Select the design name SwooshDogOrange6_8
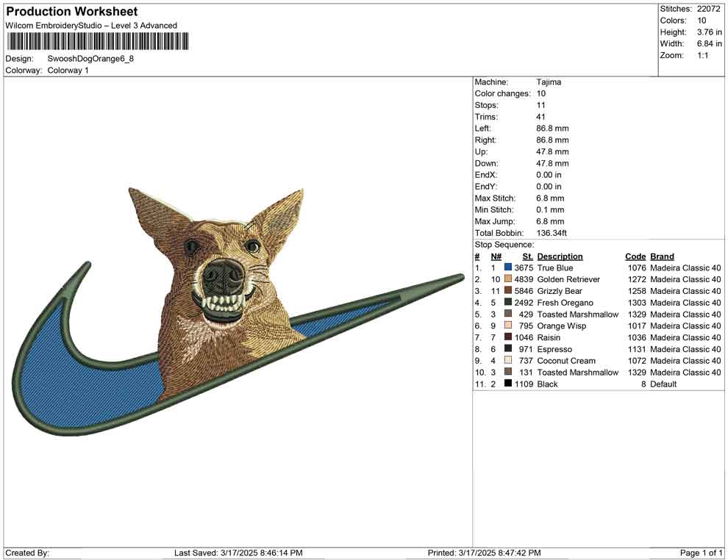 click(x=90, y=58)
